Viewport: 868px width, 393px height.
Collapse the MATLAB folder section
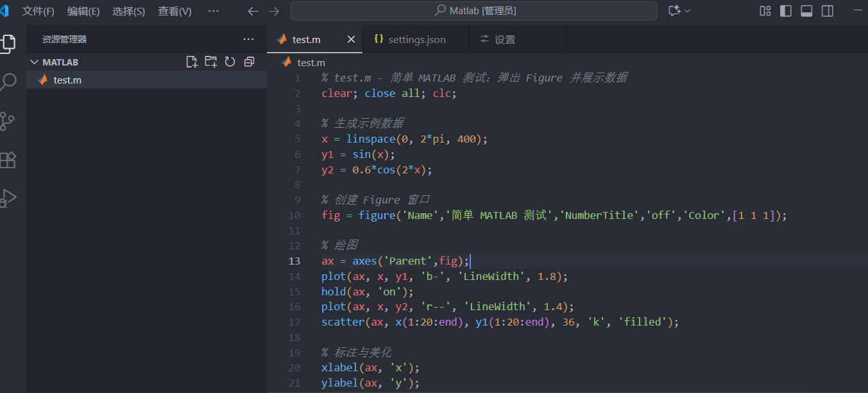35,62
